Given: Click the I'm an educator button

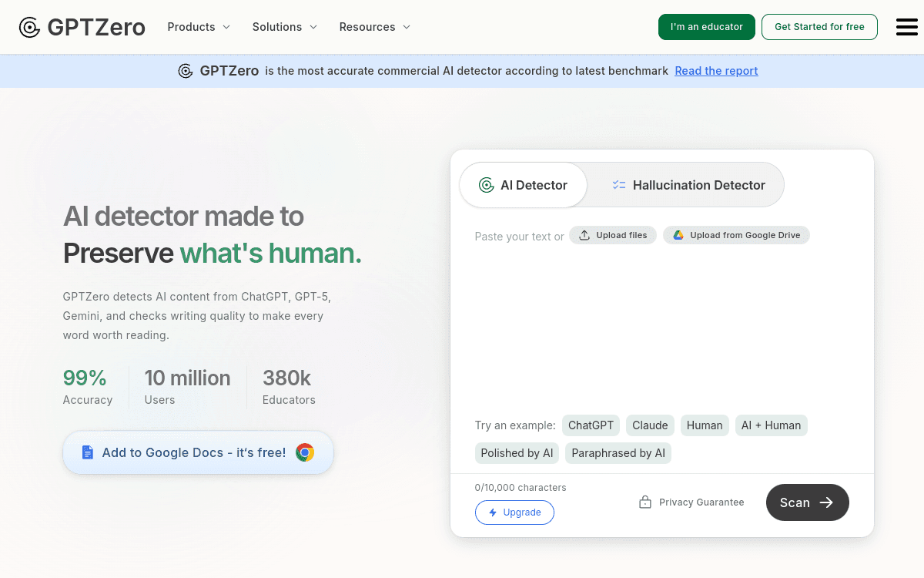Looking at the screenshot, I should (706, 26).
